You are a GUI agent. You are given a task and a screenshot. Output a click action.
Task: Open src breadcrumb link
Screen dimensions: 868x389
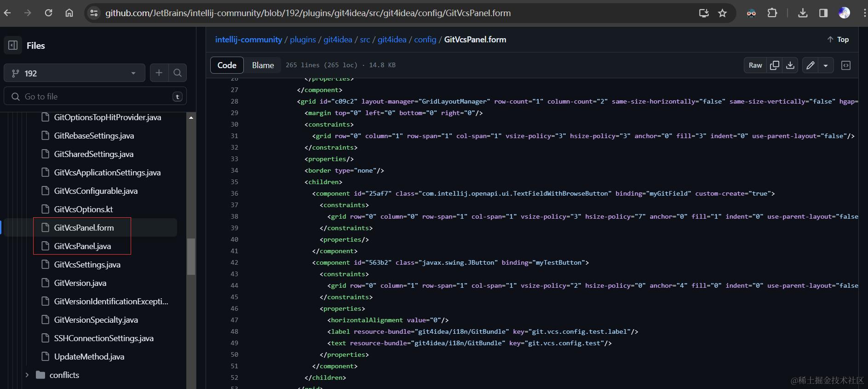[365, 40]
